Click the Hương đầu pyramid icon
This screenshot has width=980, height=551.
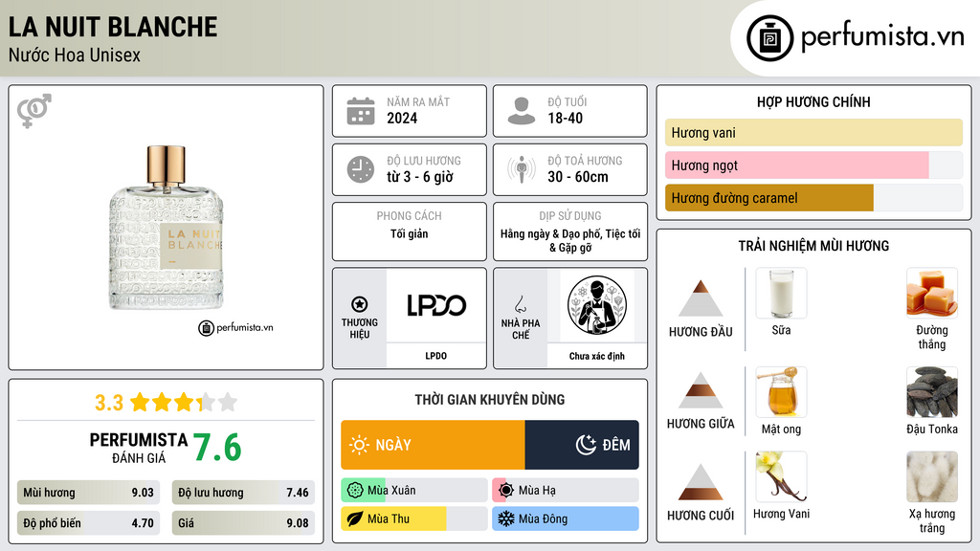click(701, 298)
